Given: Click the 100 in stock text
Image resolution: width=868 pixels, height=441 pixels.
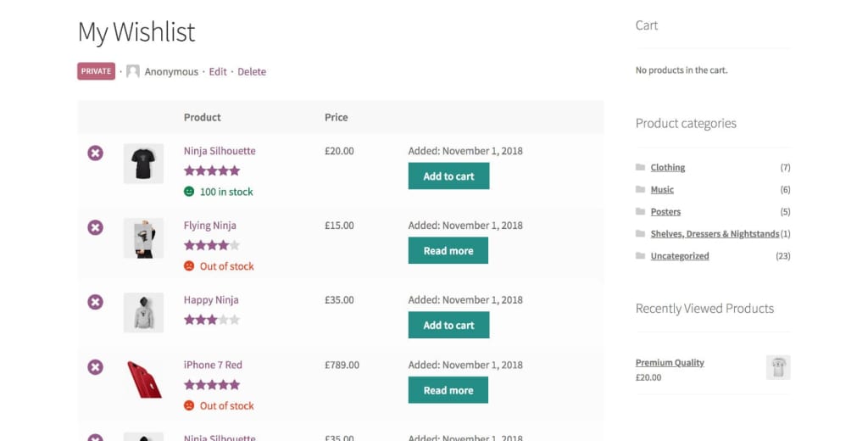Looking at the screenshot, I should (x=226, y=192).
